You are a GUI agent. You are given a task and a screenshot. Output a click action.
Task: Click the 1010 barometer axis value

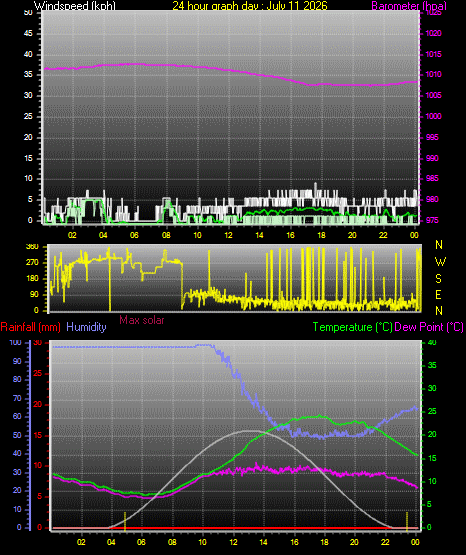433,75
